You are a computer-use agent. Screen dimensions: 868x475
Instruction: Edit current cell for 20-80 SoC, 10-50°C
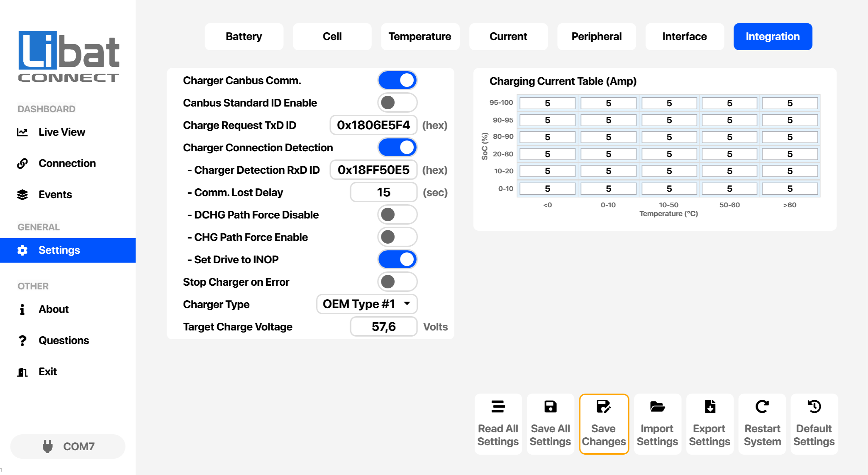669,154
